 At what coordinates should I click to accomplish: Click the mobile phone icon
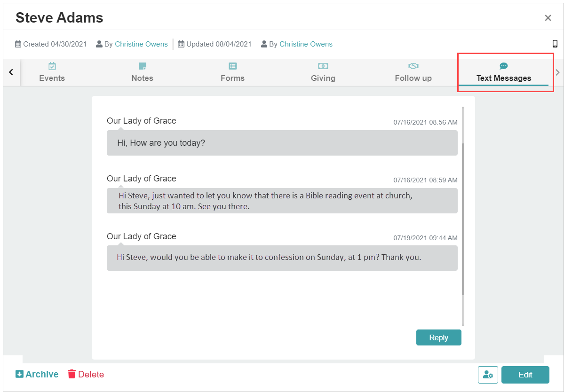pyautogui.click(x=555, y=44)
